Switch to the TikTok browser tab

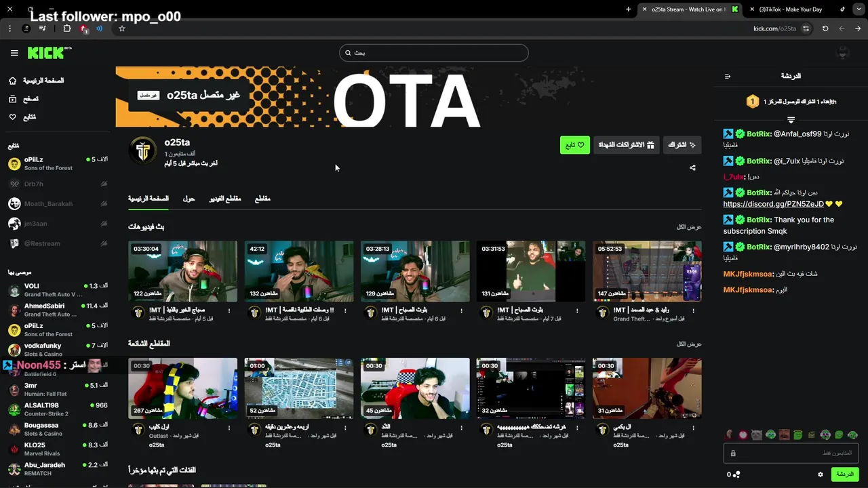tap(797, 9)
